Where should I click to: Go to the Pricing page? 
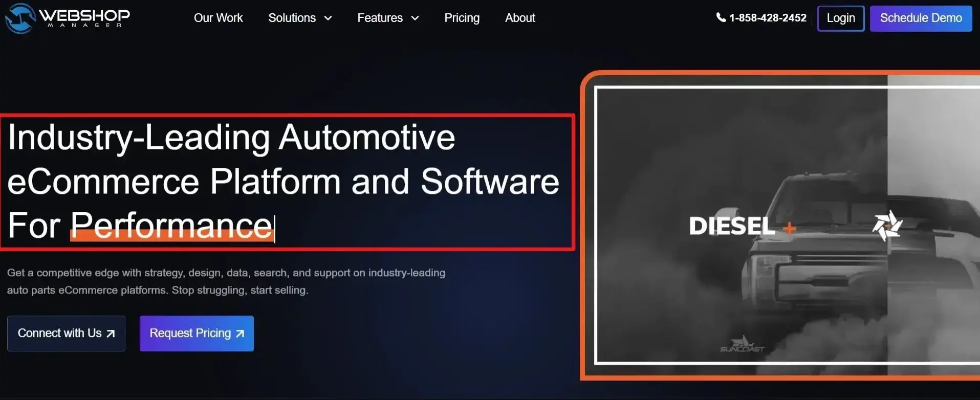462,18
